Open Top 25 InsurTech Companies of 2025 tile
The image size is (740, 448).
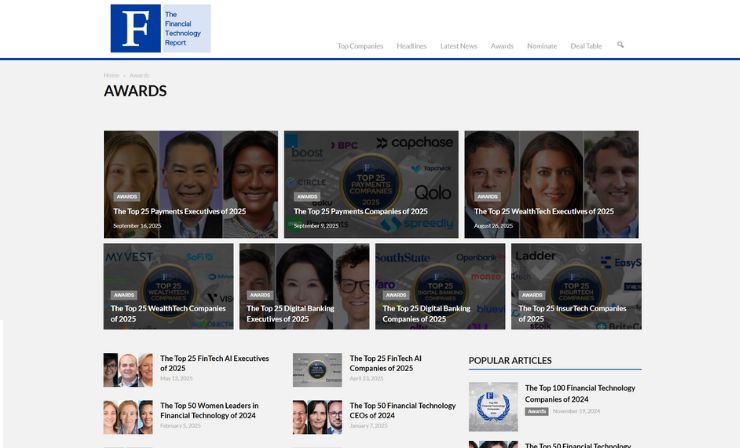coord(572,313)
